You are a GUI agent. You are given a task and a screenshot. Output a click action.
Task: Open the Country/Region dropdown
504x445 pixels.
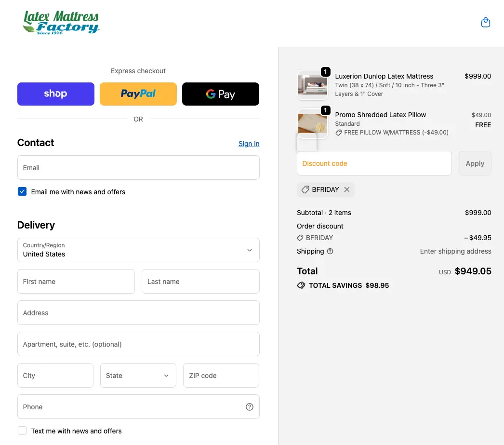pos(138,250)
